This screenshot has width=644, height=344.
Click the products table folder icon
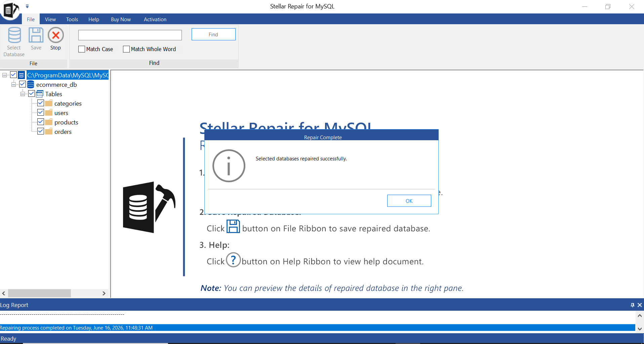(49, 122)
